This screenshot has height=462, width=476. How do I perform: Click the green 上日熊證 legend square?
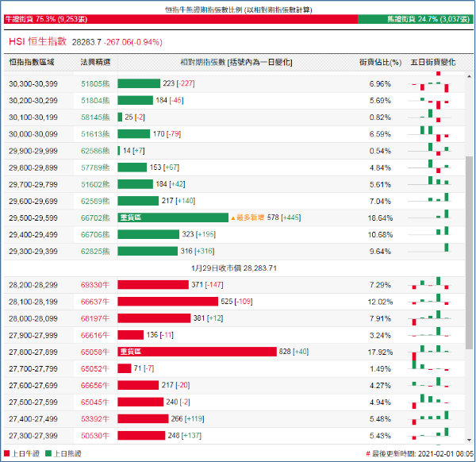click(x=48, y=453)
